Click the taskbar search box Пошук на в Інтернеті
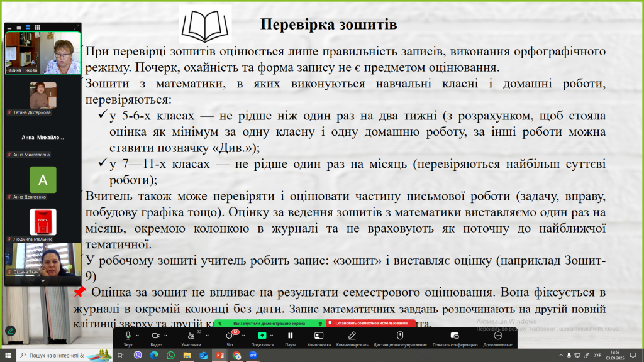 coord(64,355)
